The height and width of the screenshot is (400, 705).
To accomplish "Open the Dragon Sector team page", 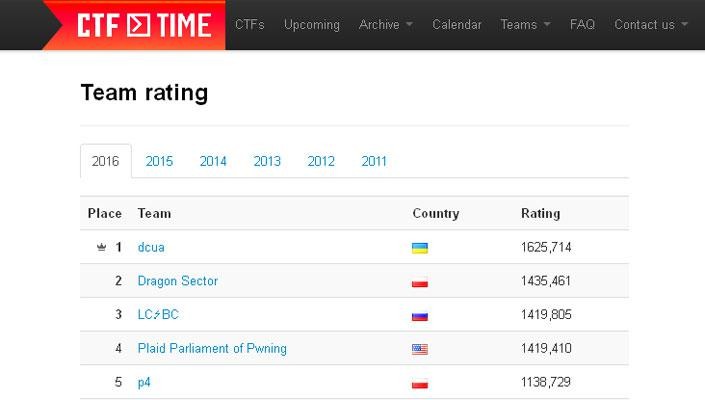I will pyautogui.click(x=178, y=281).
